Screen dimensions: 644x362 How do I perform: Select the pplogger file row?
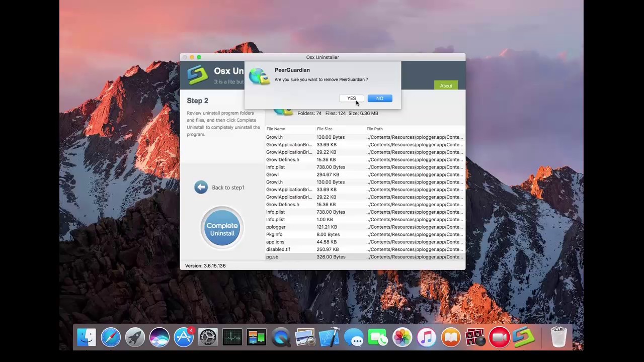click(365, 227)
